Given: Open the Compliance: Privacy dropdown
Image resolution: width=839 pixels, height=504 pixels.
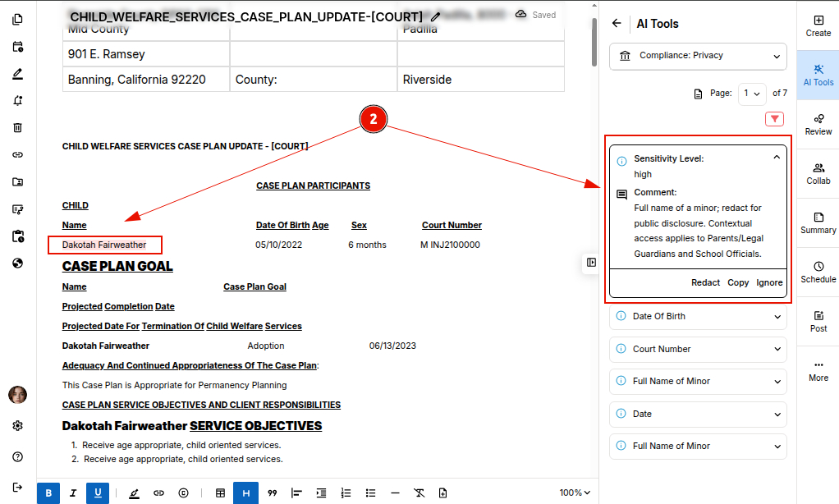Looking at the screenshot, I should 698,56.
